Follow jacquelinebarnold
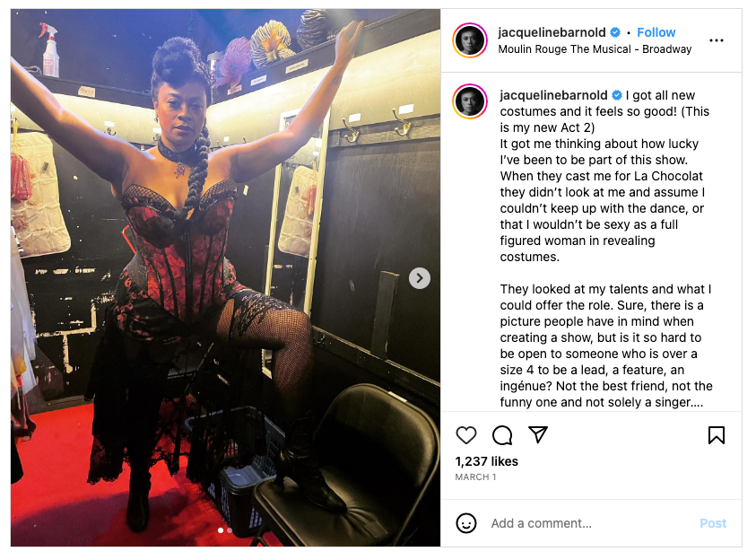The width and height of the screenshot is (756, 560). pyautogui.click(x=656, y=32)
